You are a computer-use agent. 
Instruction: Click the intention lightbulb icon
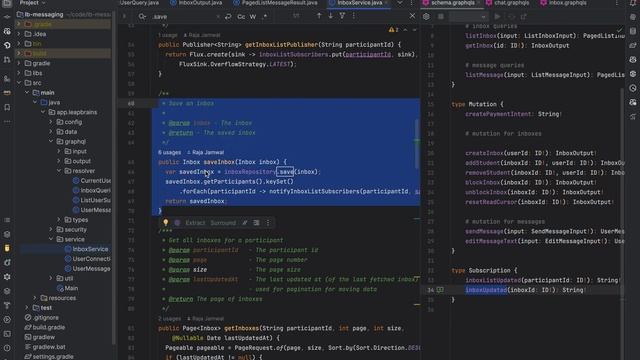click(166, 223)
